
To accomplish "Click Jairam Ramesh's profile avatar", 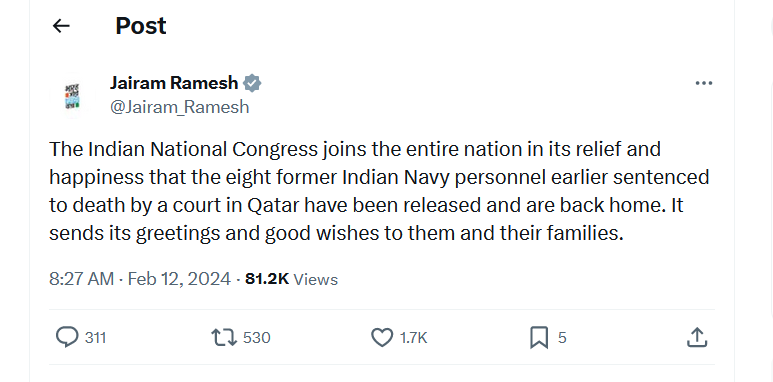I will 73,96.
